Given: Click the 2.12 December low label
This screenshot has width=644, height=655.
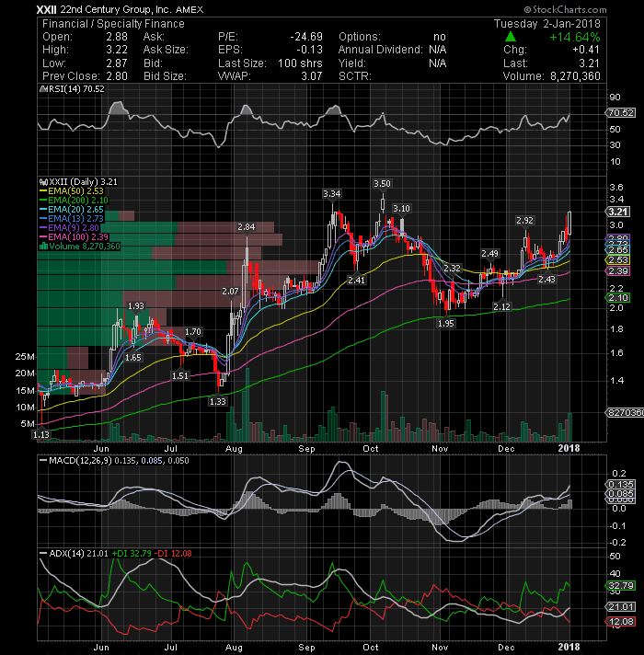Looking at the screenshot, I should tap(501, 307).
